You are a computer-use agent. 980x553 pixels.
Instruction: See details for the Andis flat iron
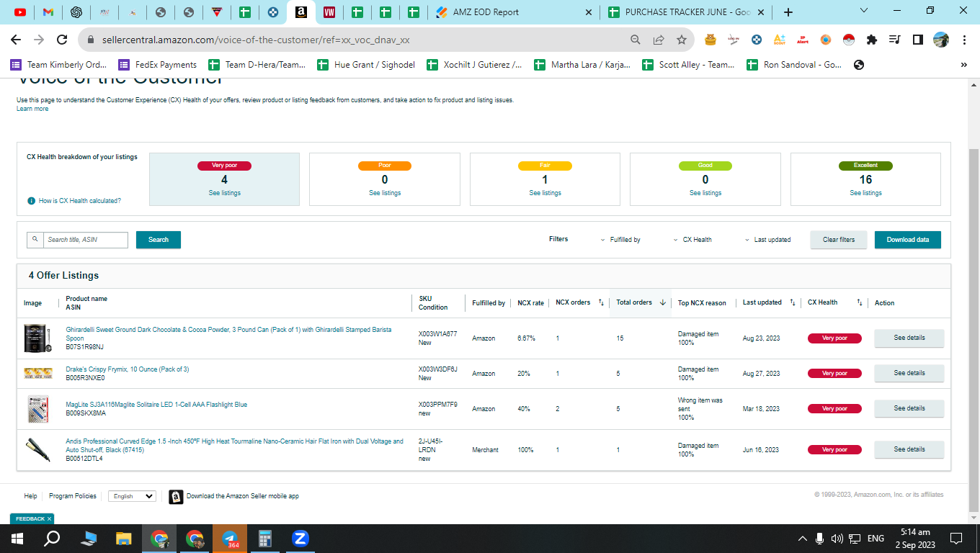pos(909,449)
